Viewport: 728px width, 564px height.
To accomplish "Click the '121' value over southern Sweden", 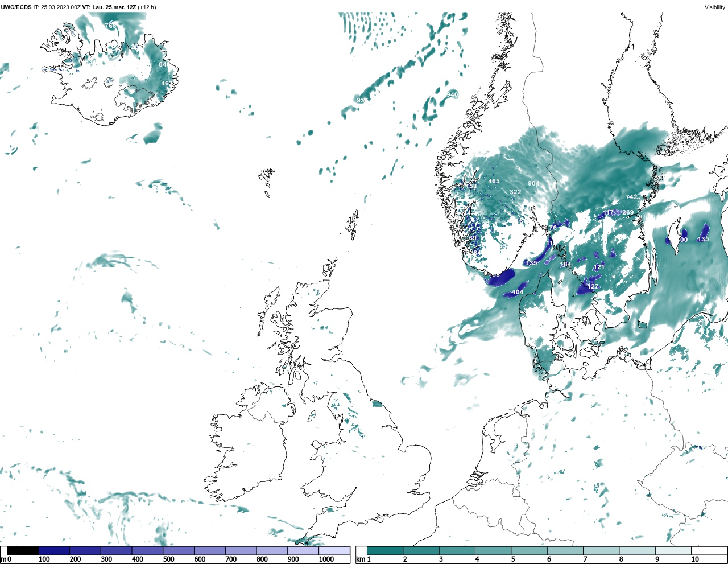I will [599, 267].
